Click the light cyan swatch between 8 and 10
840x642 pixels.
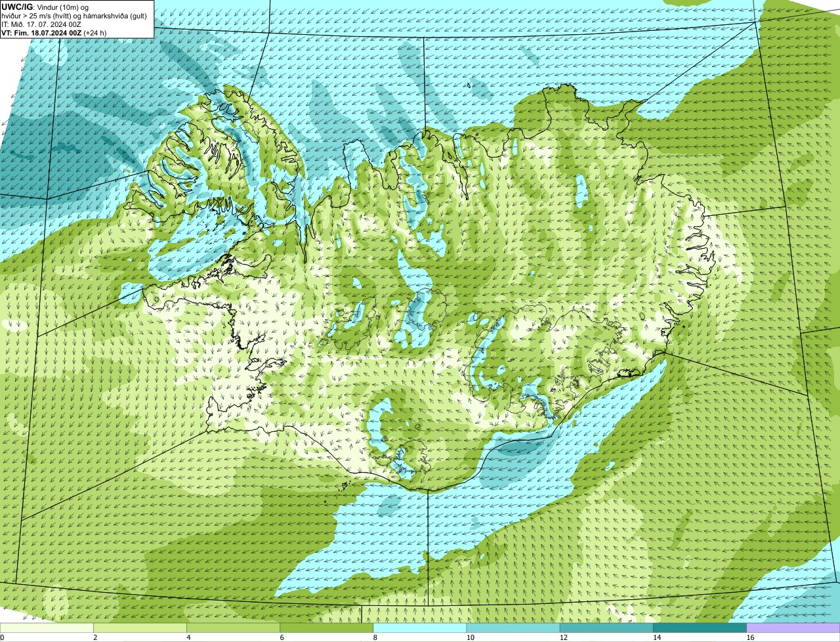(420, 628)
